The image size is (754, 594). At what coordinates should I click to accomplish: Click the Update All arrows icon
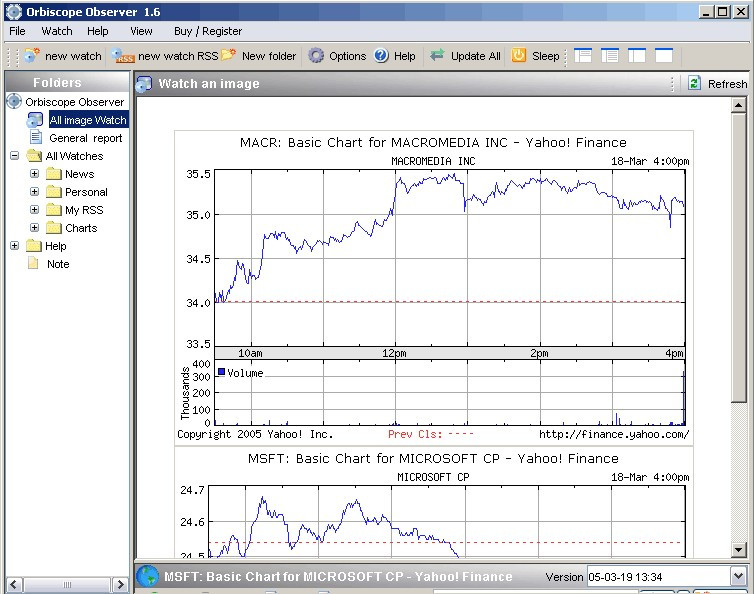437,56
